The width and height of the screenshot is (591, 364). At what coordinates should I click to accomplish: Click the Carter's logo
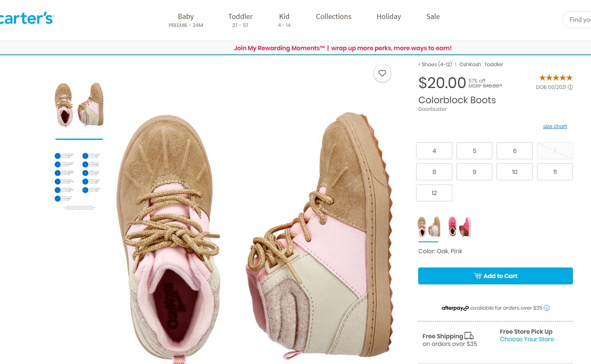click(27, 19)
